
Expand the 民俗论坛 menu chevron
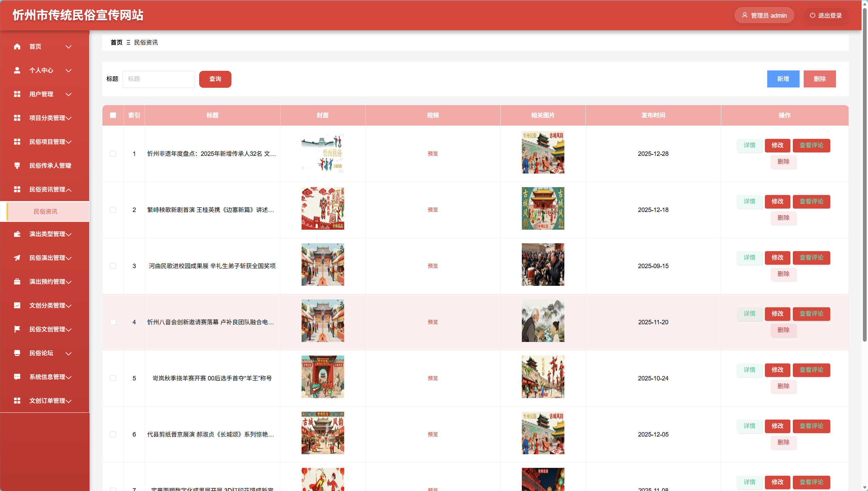coord(68,354)
